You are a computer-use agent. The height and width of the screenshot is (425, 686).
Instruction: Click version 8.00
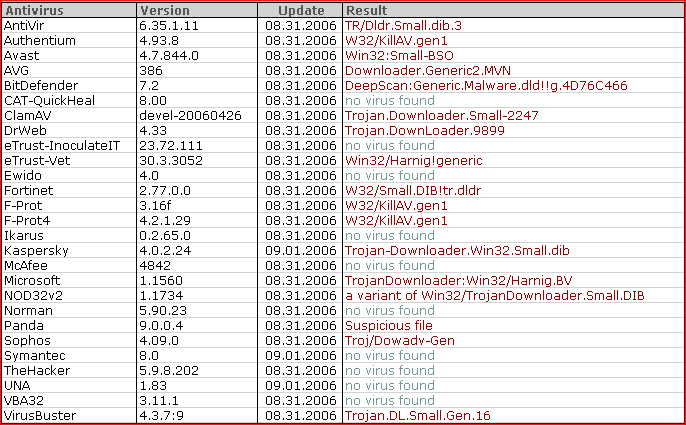(153, 101)
